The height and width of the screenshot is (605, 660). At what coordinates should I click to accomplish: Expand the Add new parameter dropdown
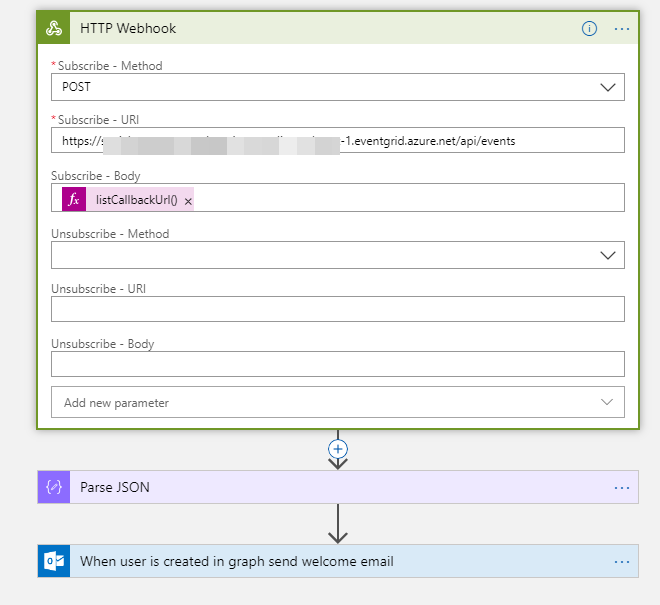[x=338, y=402]
